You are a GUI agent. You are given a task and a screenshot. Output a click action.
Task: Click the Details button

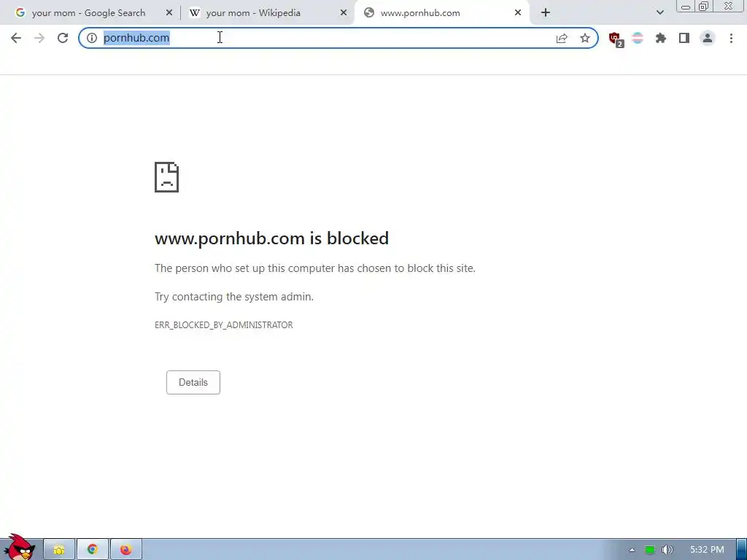[x=193, y=382]
